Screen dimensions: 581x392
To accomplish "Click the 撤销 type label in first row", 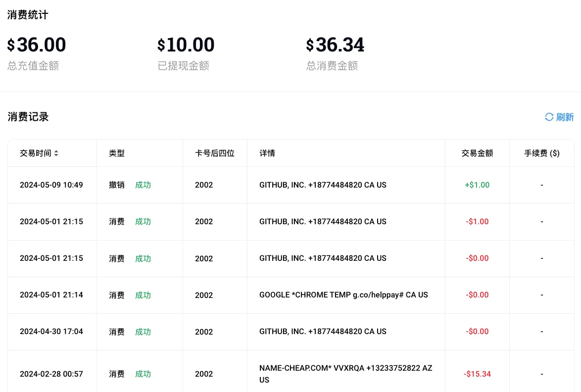I will (x=117, y=185).
